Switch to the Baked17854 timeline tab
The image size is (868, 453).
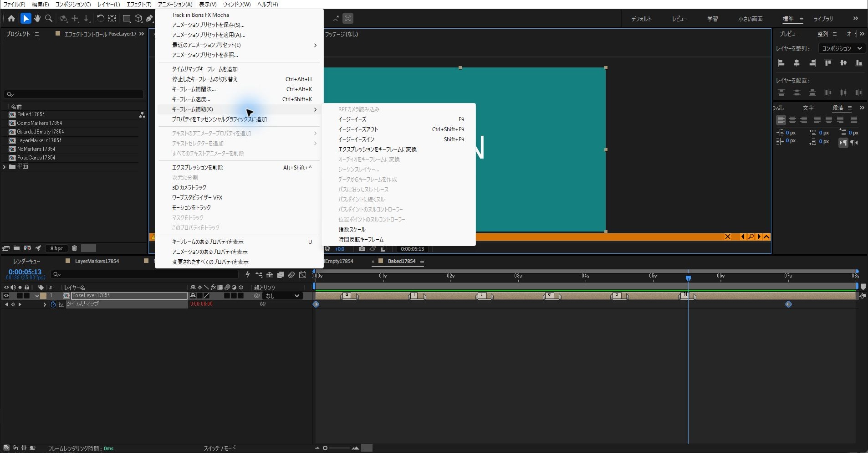click(401, 261)
